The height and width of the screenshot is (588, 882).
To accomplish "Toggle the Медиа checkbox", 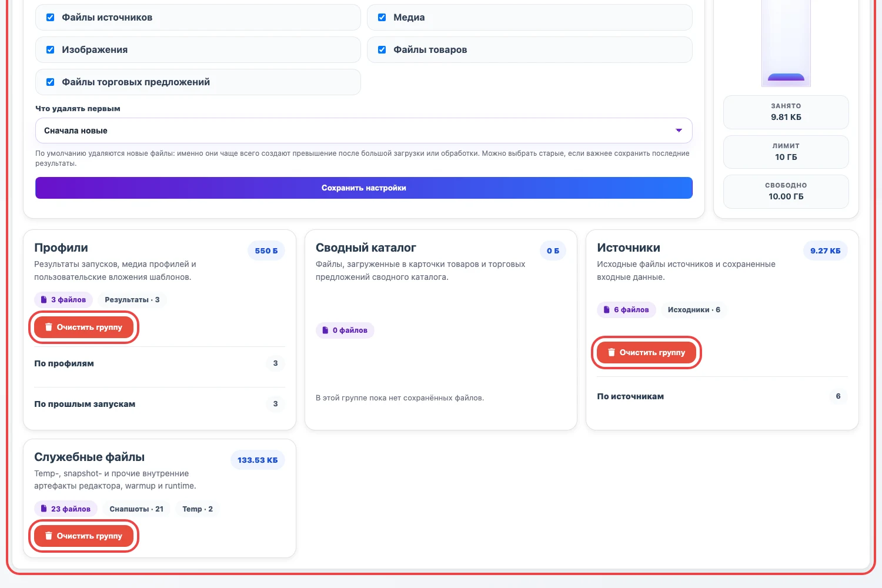I will click(382, 18).
